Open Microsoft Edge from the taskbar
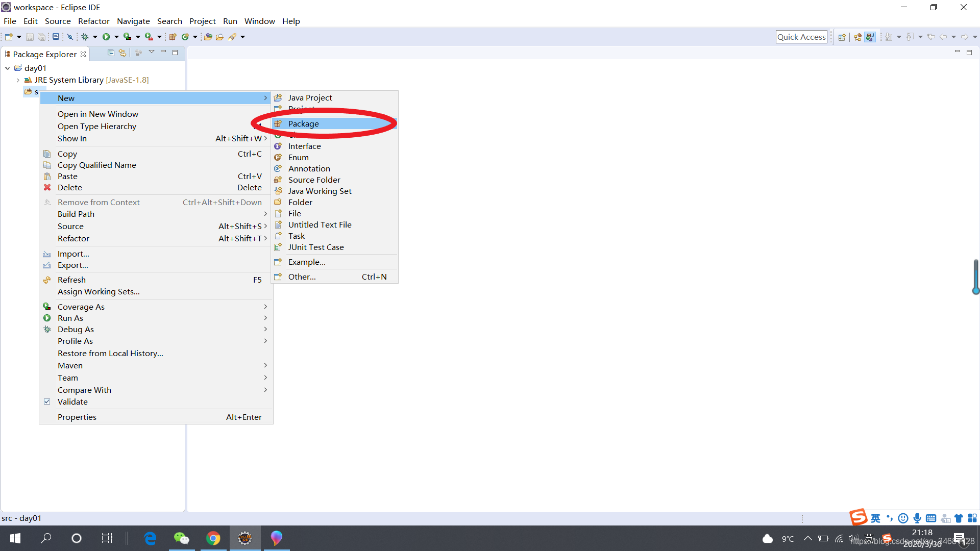980x551 pixels. (150, 538)
